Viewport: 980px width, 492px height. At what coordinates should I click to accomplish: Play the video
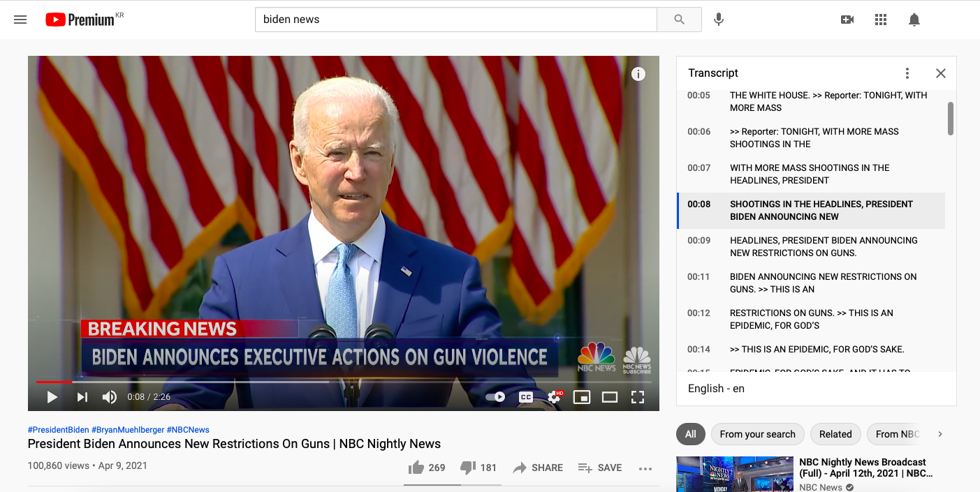[52, 397]
